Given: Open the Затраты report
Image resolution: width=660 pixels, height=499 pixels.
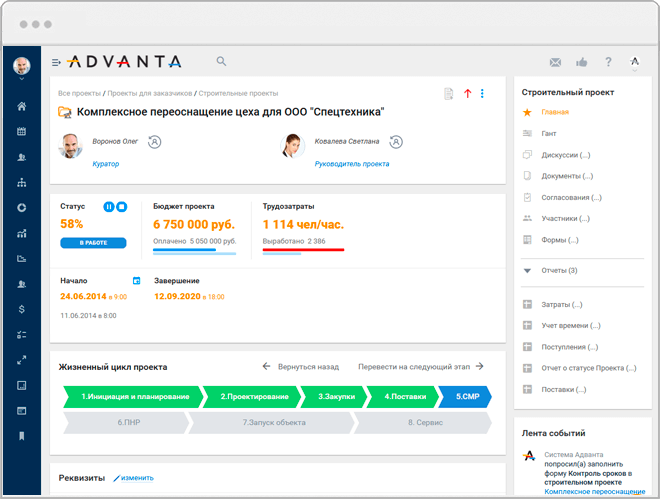Looking at the screenshot, I should point(562,304).
